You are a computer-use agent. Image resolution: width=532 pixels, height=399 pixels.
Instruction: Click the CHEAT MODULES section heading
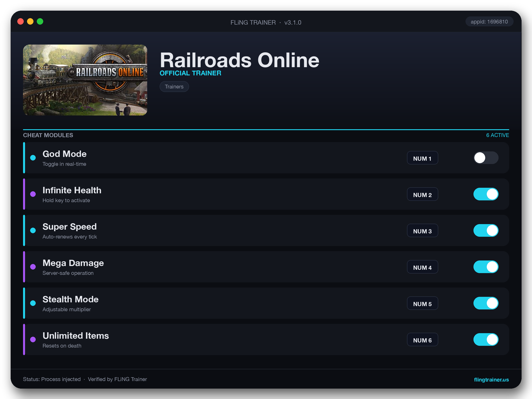48,135
